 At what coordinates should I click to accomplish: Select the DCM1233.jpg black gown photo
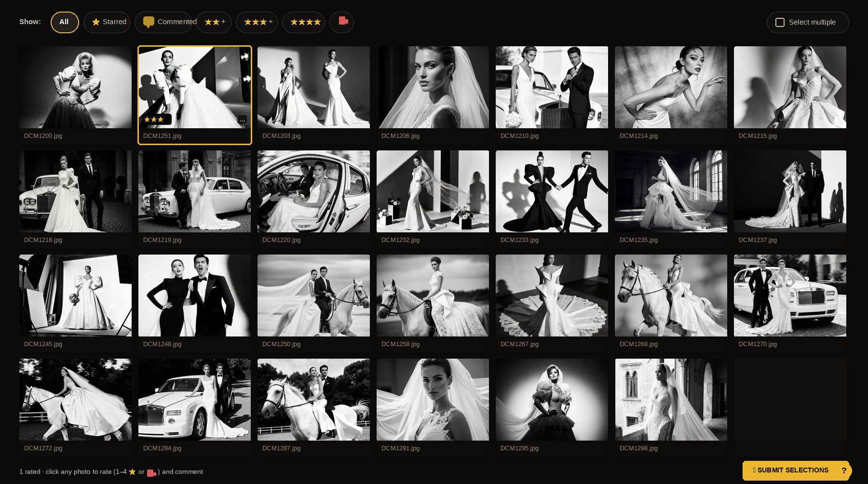coord(552,191)
